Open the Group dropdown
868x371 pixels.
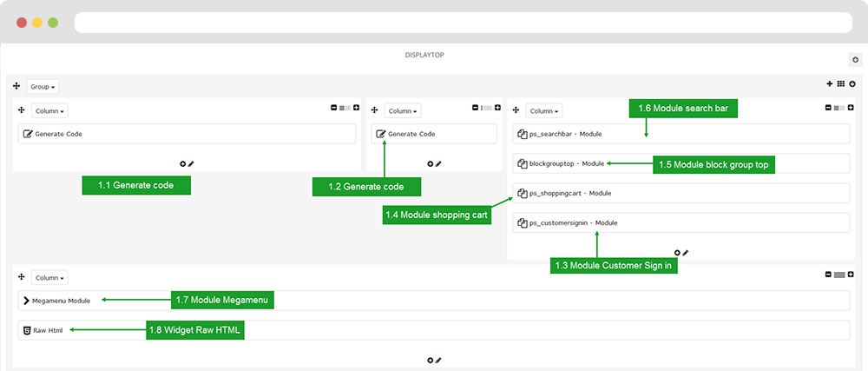coord(43,86)
